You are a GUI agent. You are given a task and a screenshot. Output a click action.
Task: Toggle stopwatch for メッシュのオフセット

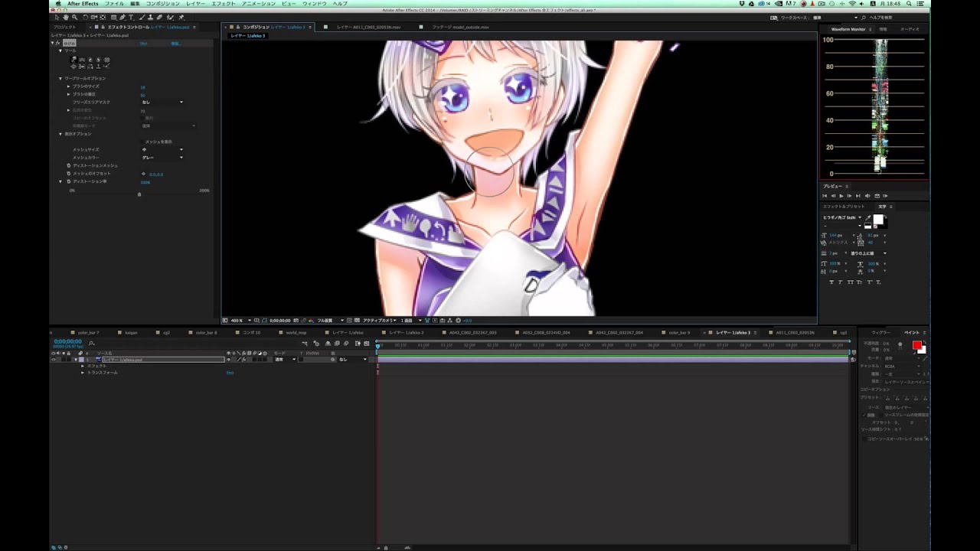(x=69, y=174)
